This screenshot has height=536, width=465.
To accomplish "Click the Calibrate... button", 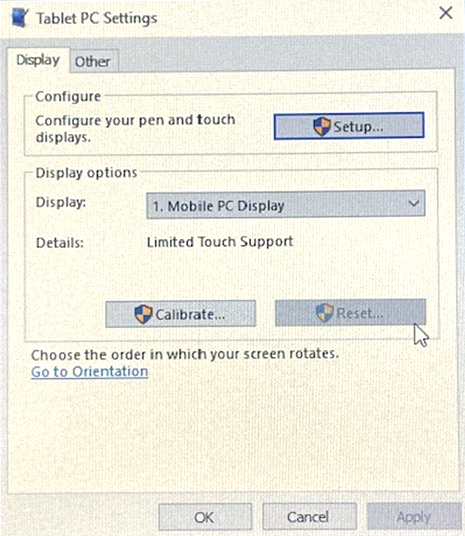I will click(181, 314).
